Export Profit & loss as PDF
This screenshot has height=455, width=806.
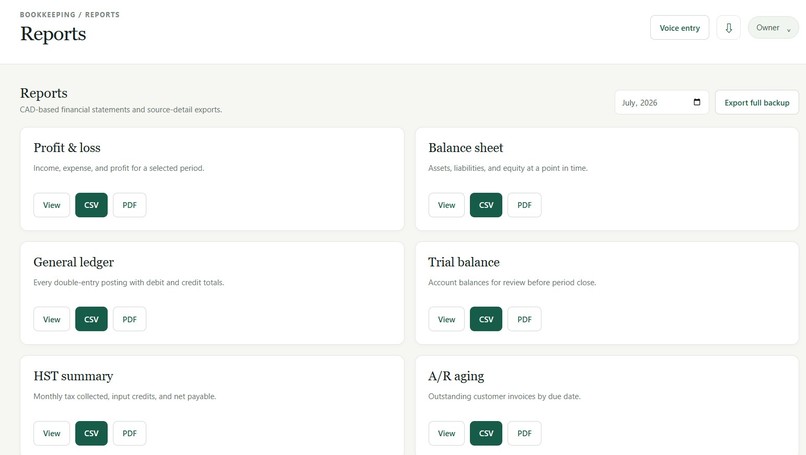[x=130, y=205]
